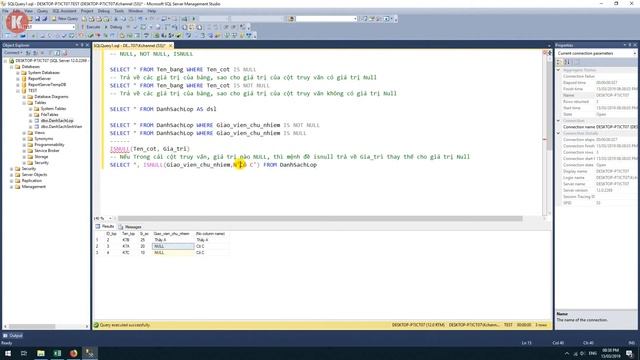Click the Categorized sort icon in Properties
Screen dimensions: 640x360
click(560, 62)
